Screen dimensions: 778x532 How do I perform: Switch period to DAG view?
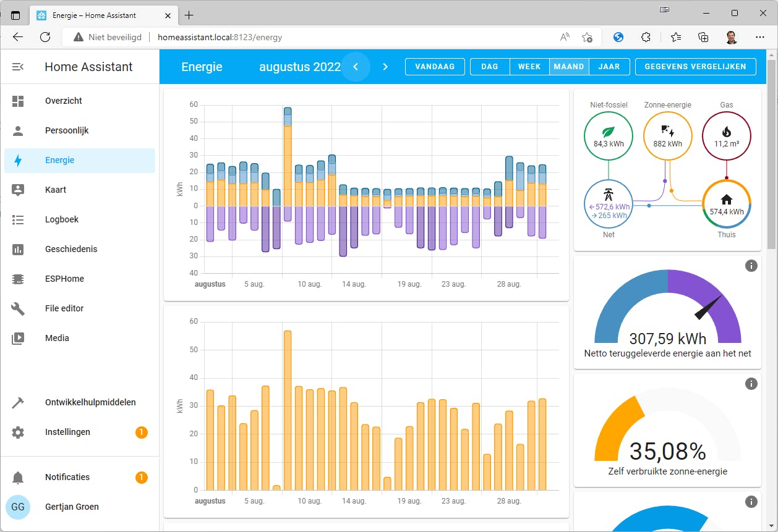pos(489,67)
